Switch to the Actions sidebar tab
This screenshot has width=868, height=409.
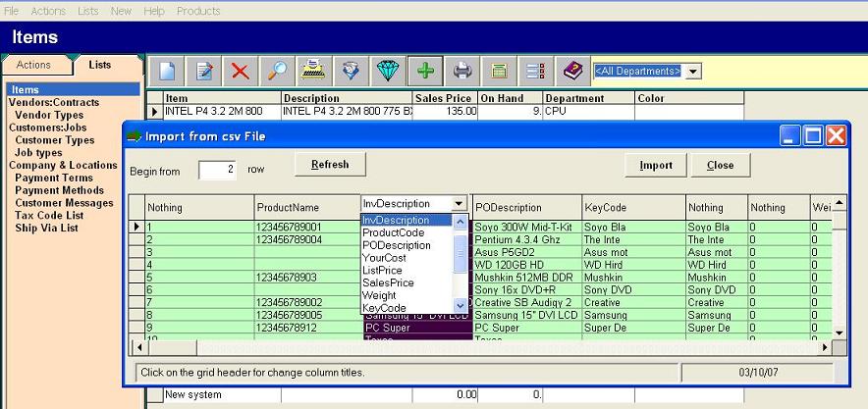(x=33, y=65)
